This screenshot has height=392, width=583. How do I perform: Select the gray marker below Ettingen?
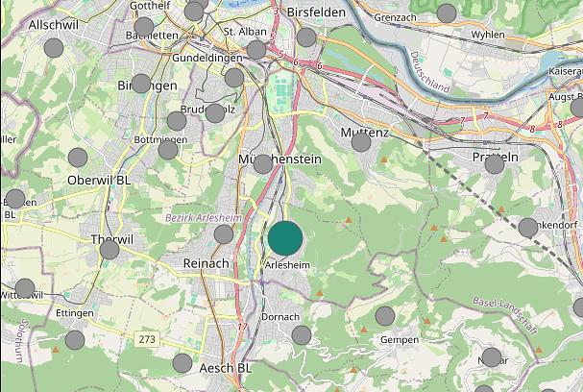pyautogui.click(x=75, y=340)
